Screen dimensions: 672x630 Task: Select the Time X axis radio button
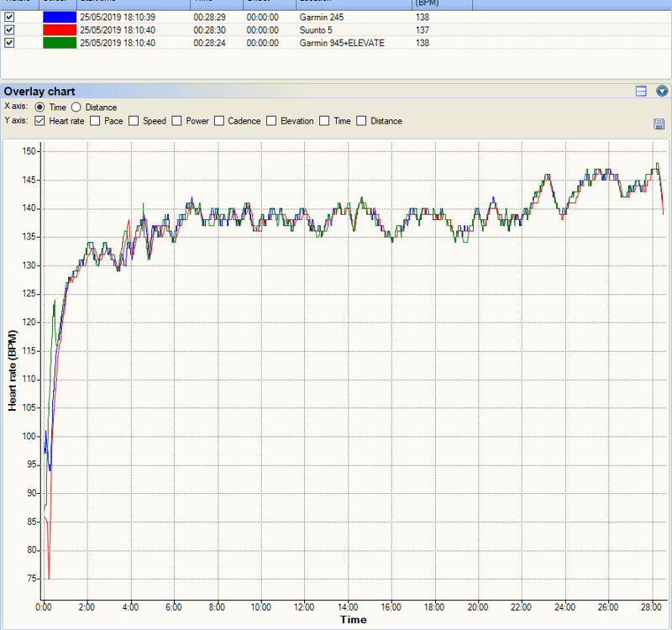tap(39, 108)
